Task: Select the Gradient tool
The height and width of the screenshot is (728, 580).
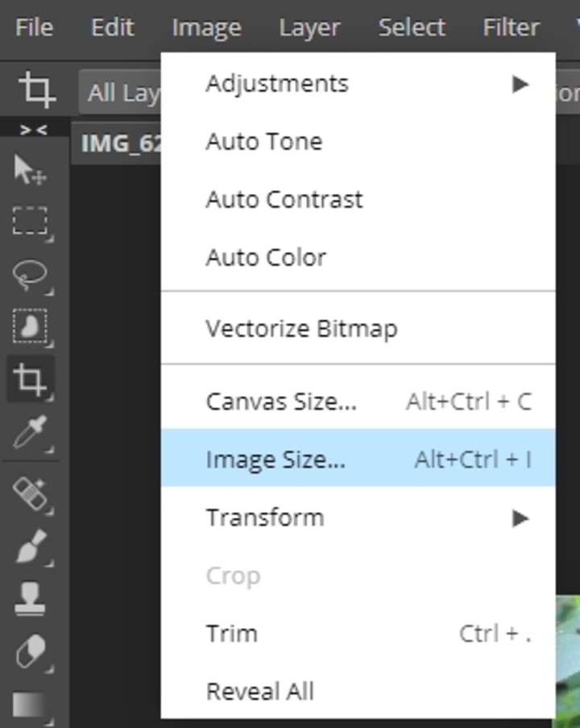Action: pos(31,704)
